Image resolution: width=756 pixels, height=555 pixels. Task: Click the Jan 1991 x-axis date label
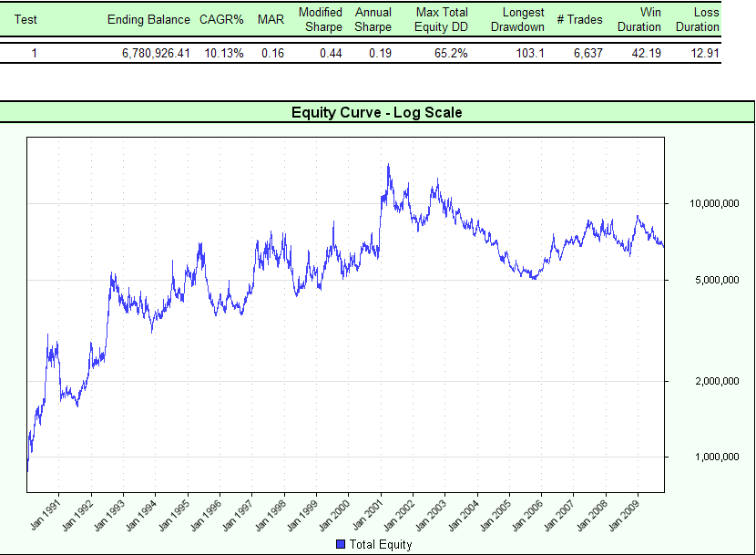click(x=44, y=516)
